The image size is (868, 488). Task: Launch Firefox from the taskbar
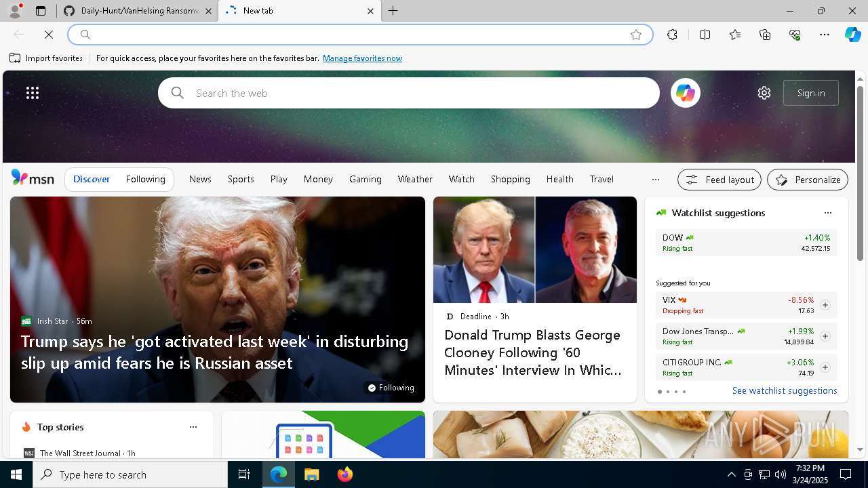point(344,474)
